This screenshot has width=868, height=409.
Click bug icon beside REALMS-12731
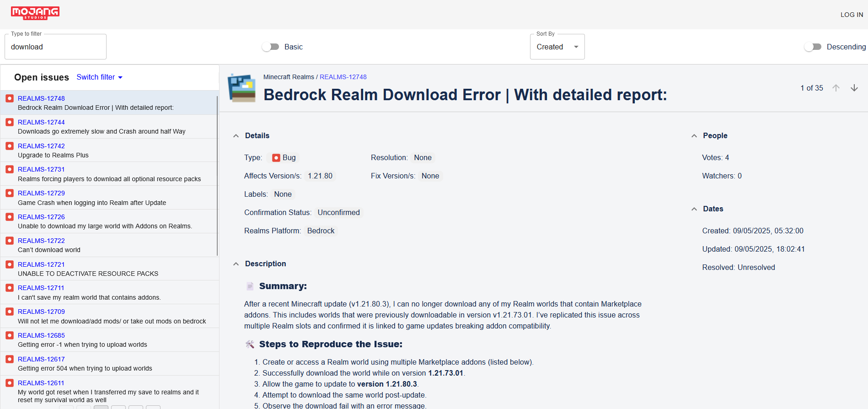coord(9,169)
